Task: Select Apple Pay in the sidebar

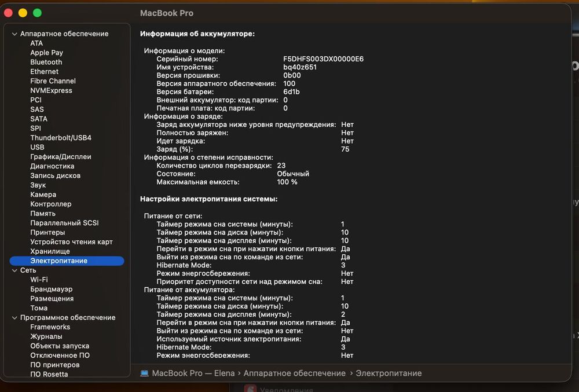Action: coord(46,53)
